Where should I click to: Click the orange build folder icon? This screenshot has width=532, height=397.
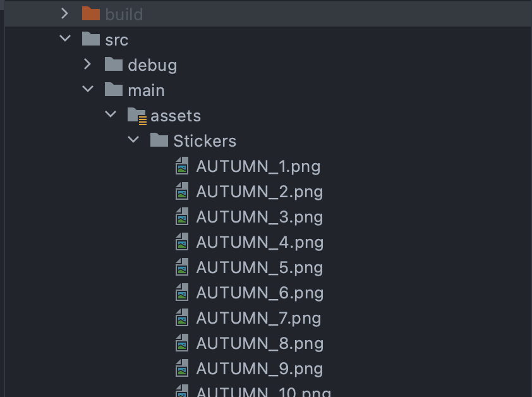tap(91, 14)
